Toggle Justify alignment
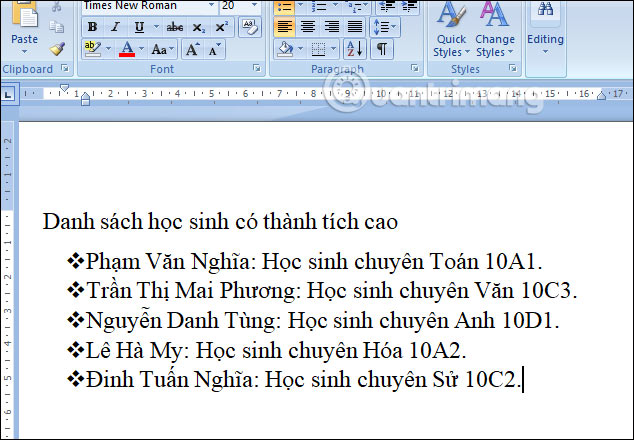The height and width of the screenshot is (440, 634). (x=355, y=27)
